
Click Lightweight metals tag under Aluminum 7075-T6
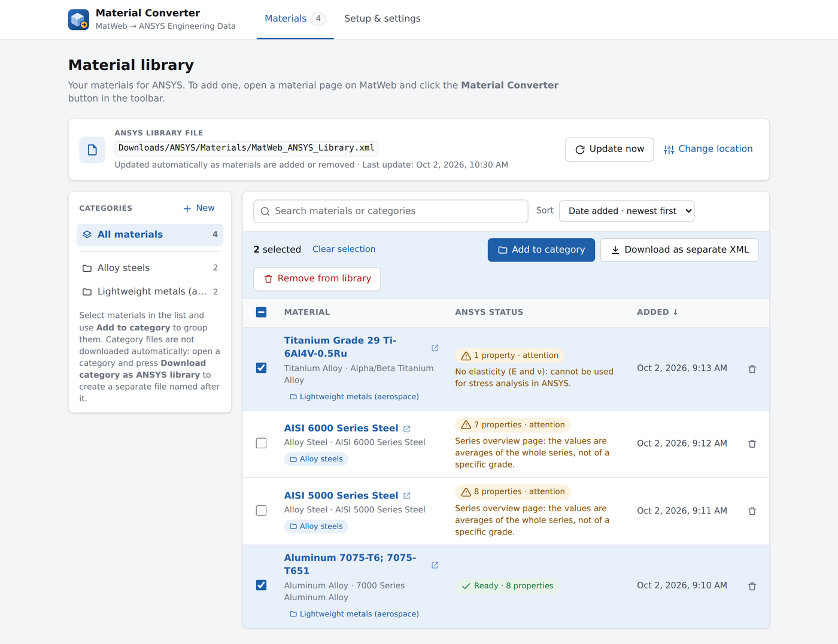(354, 614)
